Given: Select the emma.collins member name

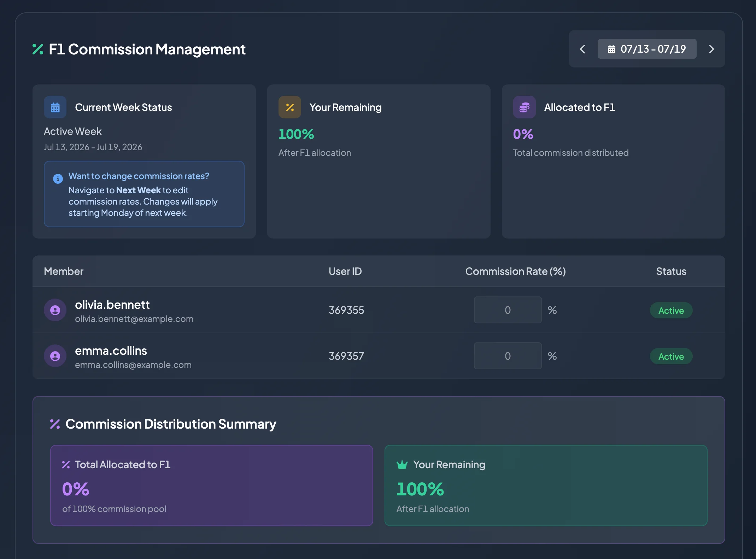Looking at the screenshot, I should (111, 351).
